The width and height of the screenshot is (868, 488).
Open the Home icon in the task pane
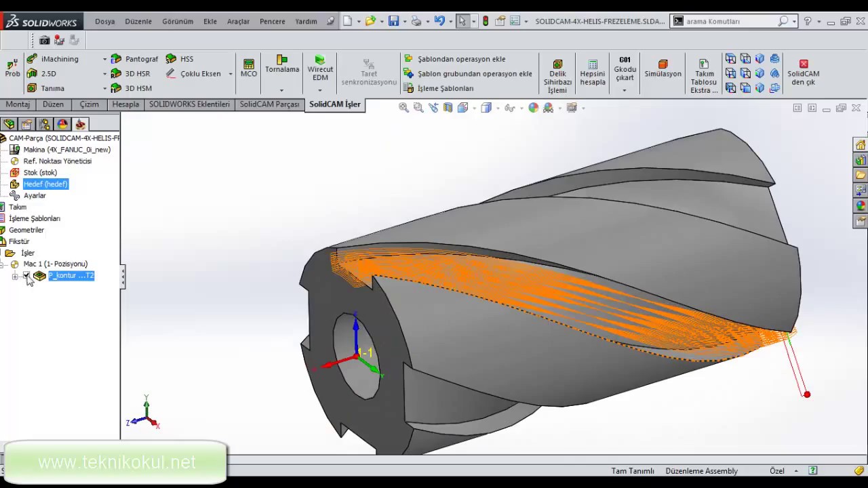pyautogui.click(x=861, y=145)
